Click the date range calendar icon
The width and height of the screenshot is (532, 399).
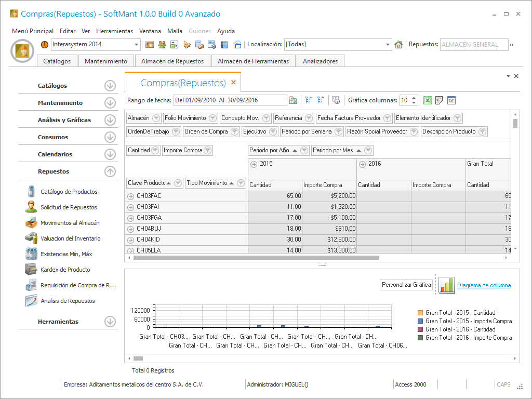[293, 100]
